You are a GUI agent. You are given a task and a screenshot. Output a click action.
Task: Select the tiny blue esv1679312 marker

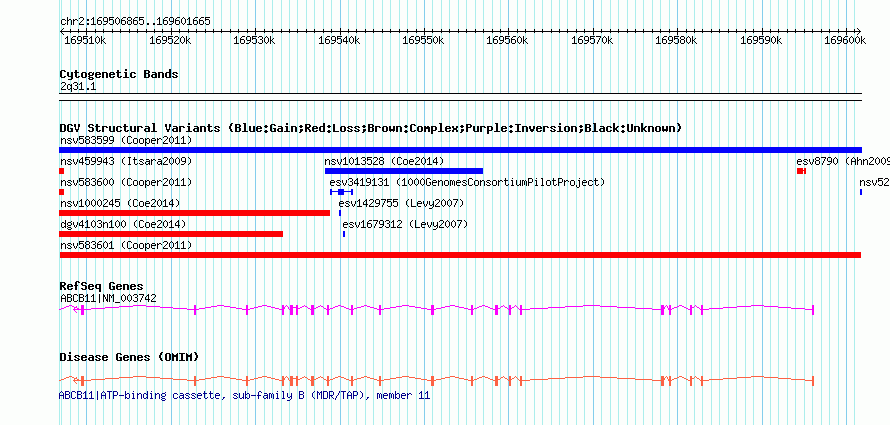tap(344, 234)
